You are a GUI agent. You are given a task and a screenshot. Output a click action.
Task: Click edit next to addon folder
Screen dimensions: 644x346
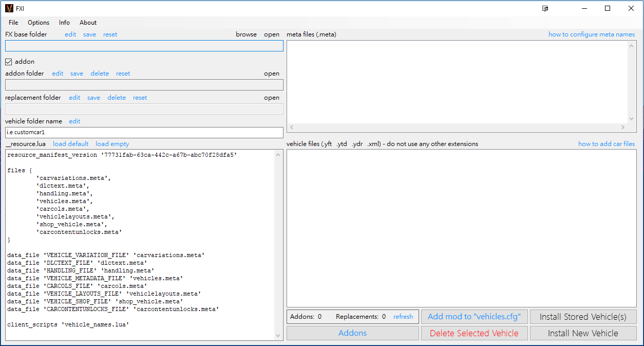click(58, 74)
